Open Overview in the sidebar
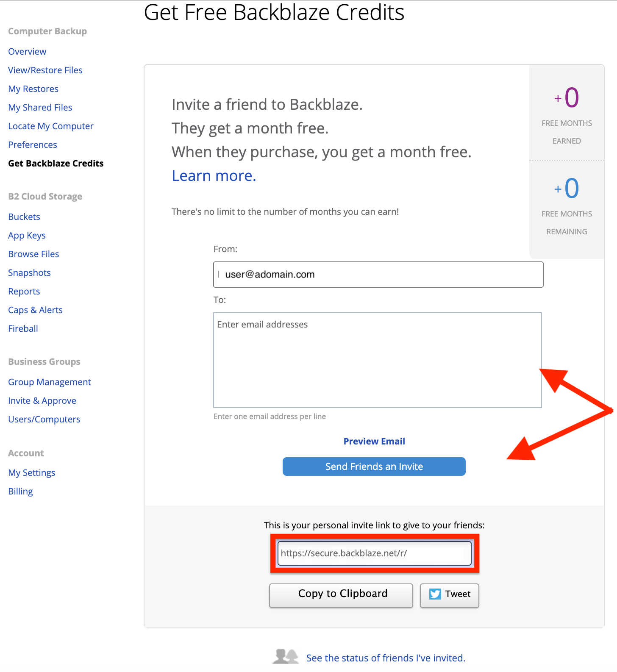 pyautogui.click(x=27, y=52)
